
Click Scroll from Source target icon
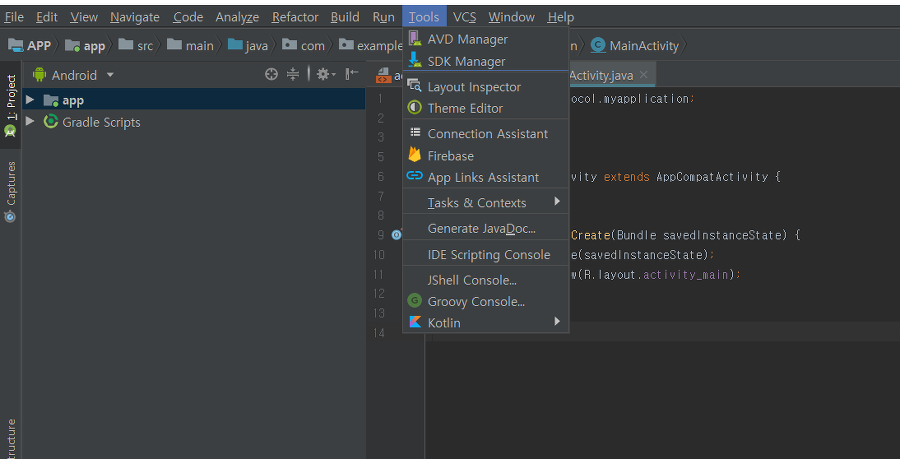(x=271, y=74)
